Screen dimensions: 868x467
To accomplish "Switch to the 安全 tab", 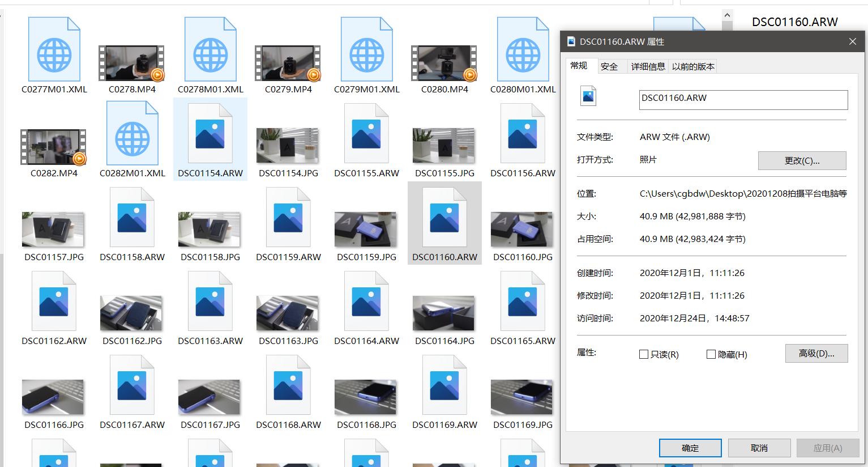I will click(x=610, y=66).
